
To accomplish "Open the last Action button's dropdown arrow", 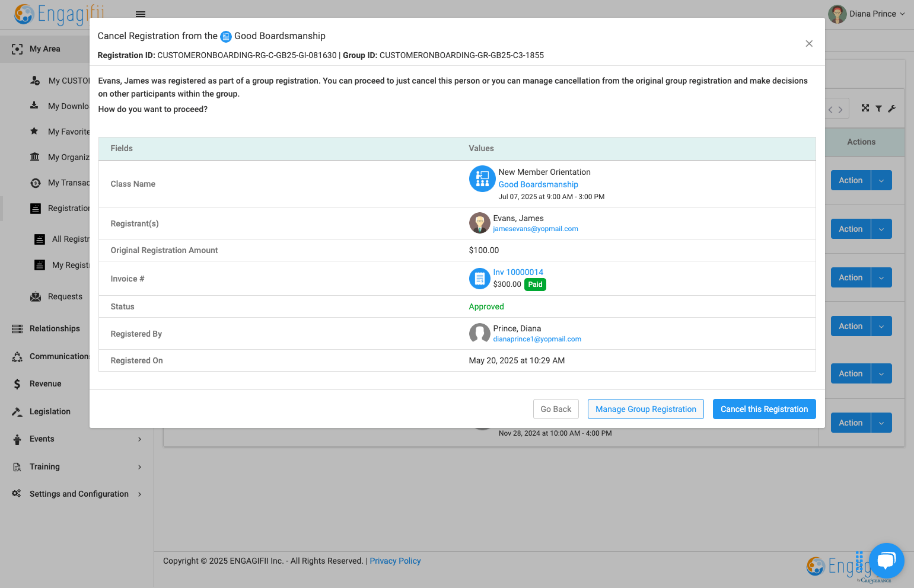I will click(881, 423).
